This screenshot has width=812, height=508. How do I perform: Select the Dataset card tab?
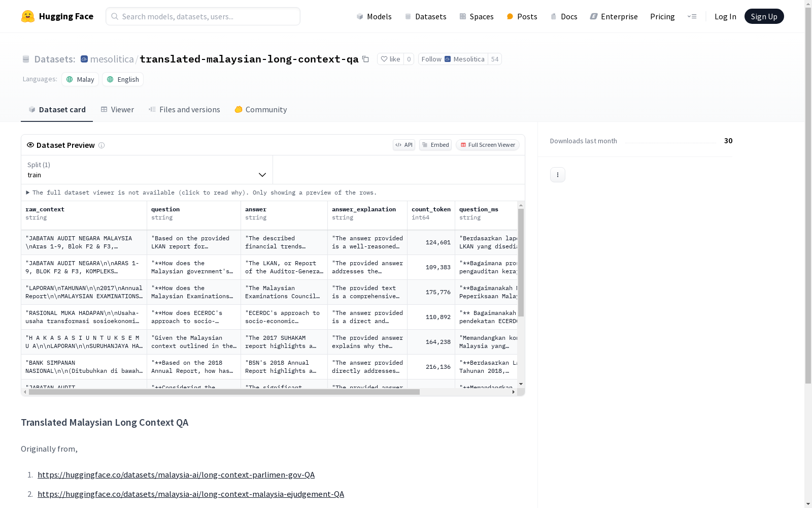tap(57, 110)
